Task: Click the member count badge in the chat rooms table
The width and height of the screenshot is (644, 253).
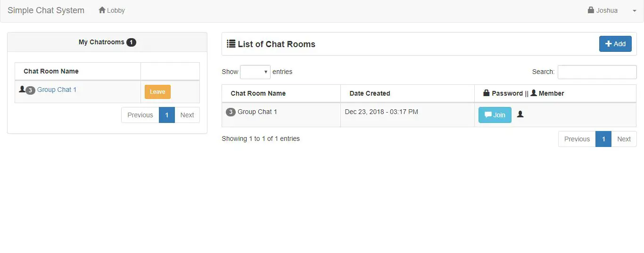Action: 231,112
